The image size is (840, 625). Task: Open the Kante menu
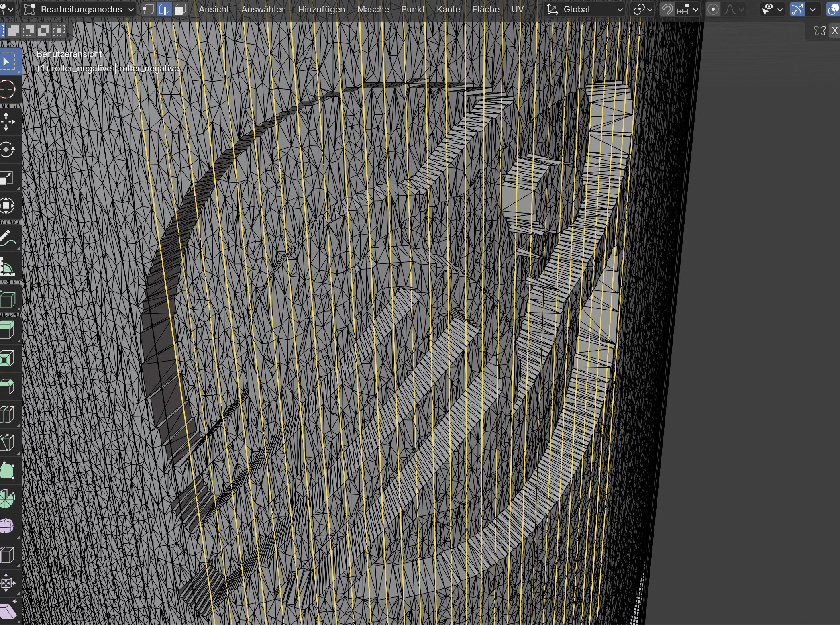(x=449, y=9)
